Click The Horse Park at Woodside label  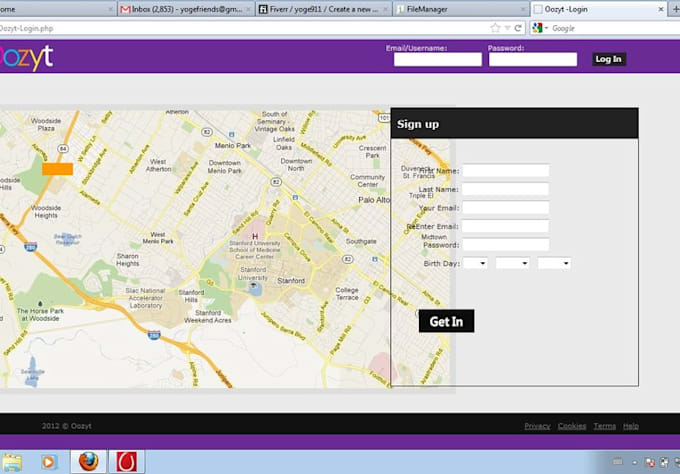coord(40,314)
